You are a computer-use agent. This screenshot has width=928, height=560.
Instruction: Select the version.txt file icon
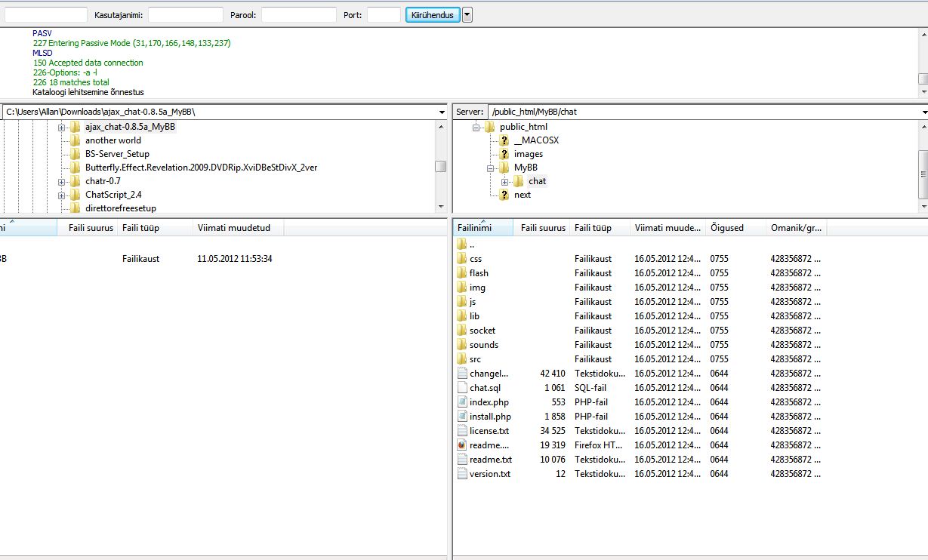pyautogui.click(x=463, y=474)
